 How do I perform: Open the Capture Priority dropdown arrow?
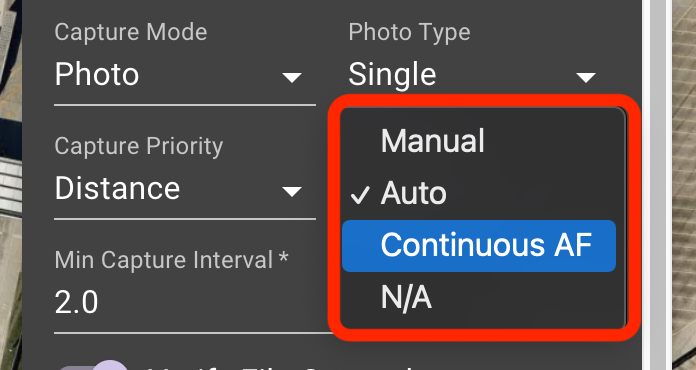pos(292,192)
